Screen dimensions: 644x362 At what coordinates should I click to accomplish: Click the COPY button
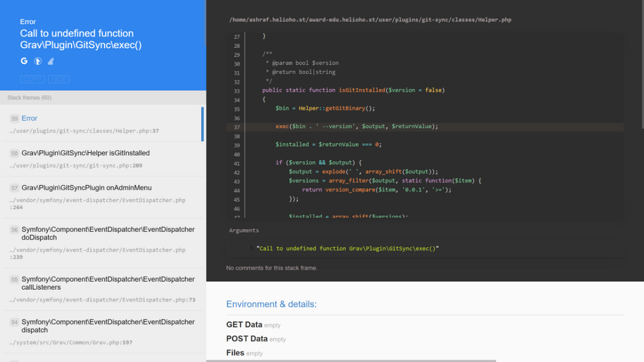click(x=32, y=79)
